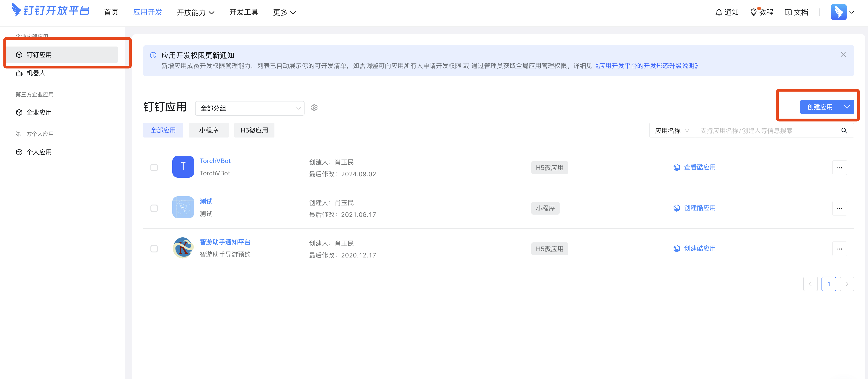
Task: Click the 机器人 robot icon in sidebar
Action: (19, 73)
